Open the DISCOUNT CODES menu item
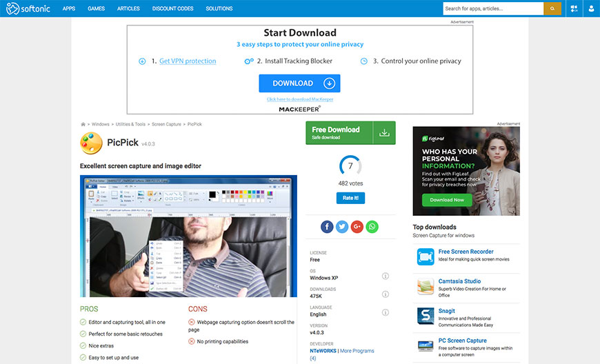This screenshot has width=600, height=364. point(172,9)
